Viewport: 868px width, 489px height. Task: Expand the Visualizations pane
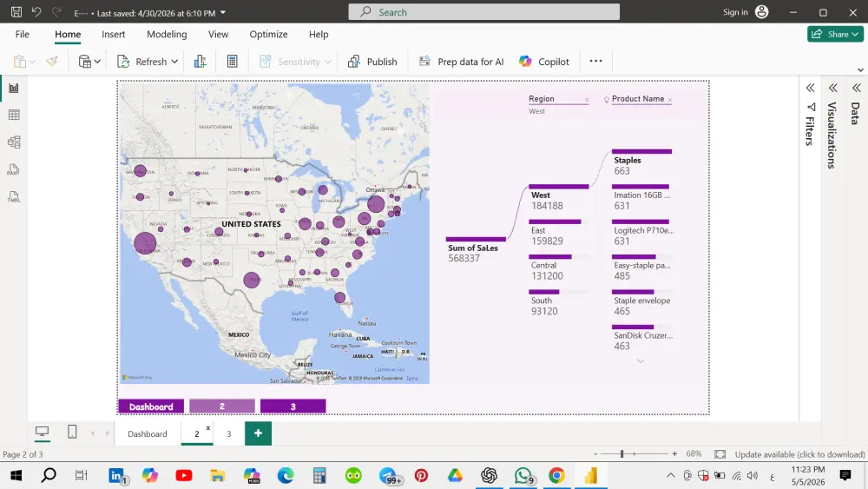(x=832, y=88)
